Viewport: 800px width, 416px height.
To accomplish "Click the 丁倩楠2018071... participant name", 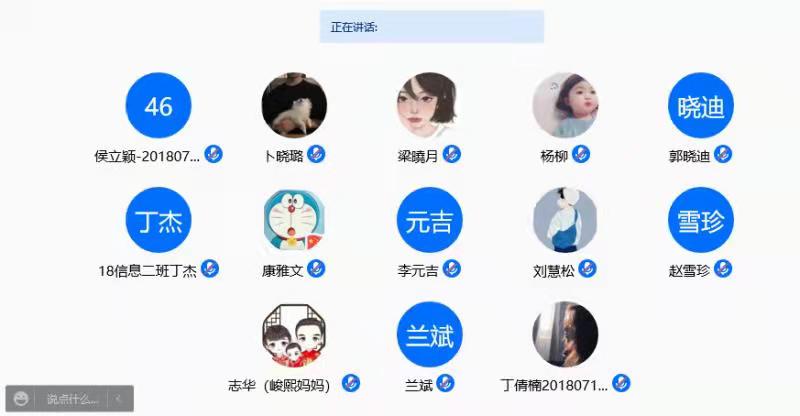I will 555,385.
